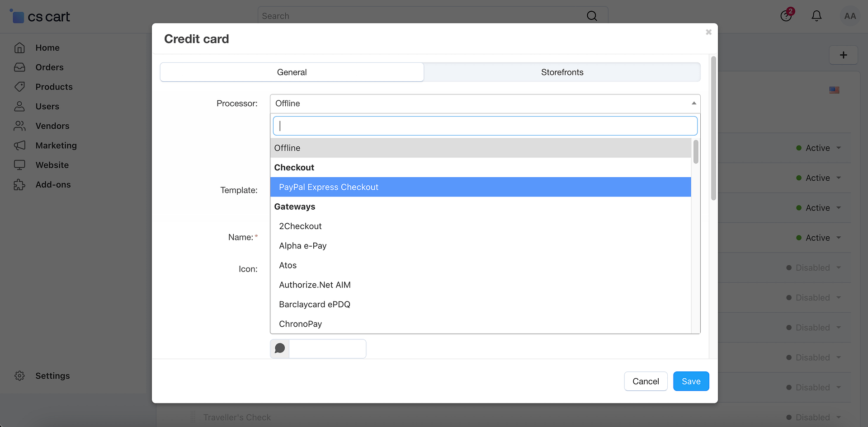
Task: Click the Vendors people icon
Action: click(19, 126)
